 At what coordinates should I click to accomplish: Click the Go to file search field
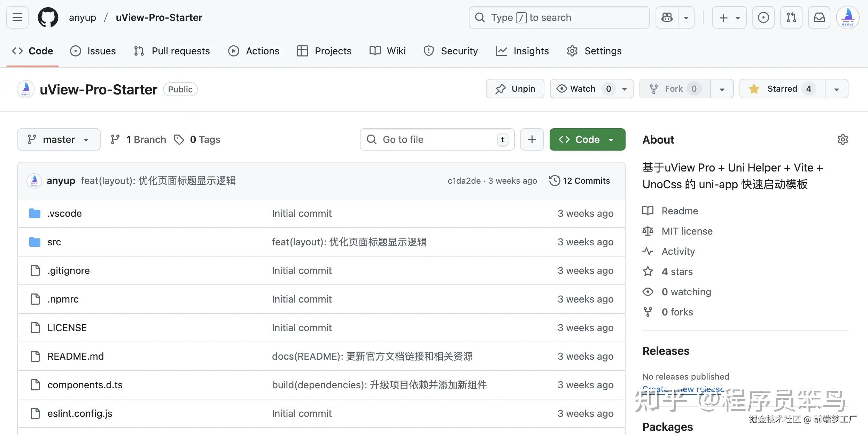coord(436,139)
